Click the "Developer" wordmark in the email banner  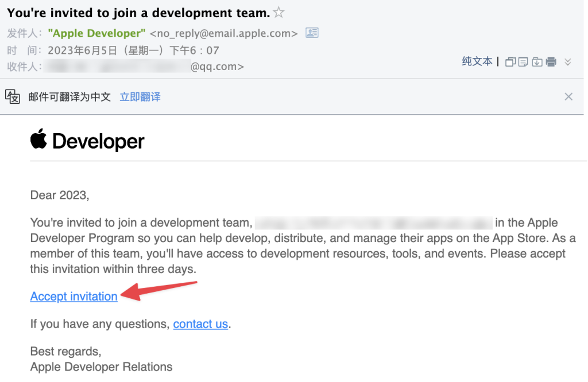click(x=98, y=141)
